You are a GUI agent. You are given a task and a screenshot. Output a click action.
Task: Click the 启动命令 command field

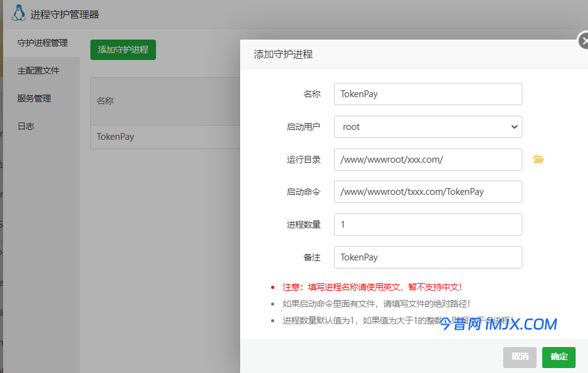(x=428, y=192)
